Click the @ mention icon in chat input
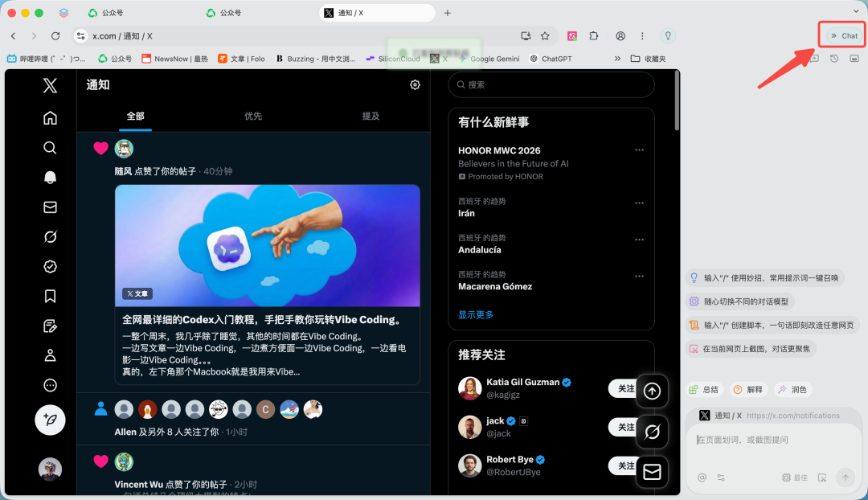 tap(702, 477)
